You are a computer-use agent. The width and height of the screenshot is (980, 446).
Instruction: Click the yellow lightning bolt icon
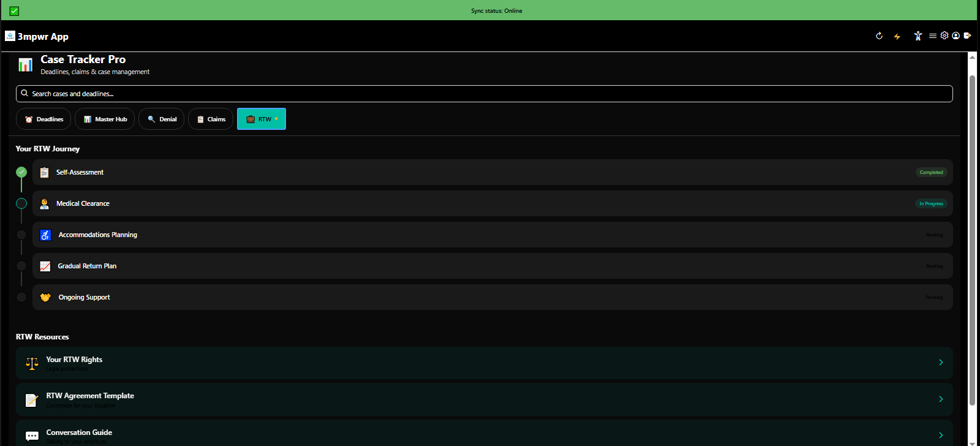pos(897,37)
